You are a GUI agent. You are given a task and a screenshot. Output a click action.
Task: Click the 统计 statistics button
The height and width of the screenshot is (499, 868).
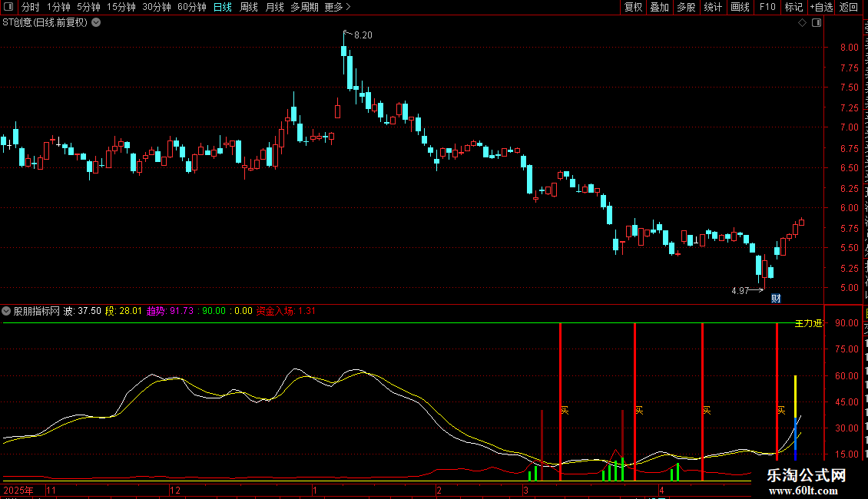click(712, 7)
